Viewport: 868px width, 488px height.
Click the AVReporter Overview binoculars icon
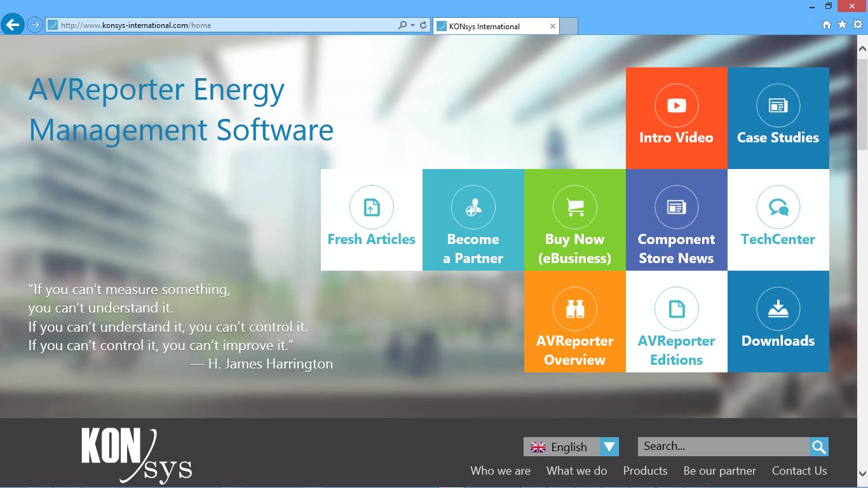click(574, 309)
